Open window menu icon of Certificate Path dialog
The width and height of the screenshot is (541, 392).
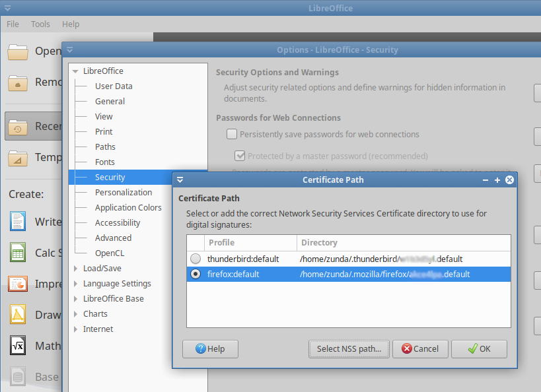[180, 180]
